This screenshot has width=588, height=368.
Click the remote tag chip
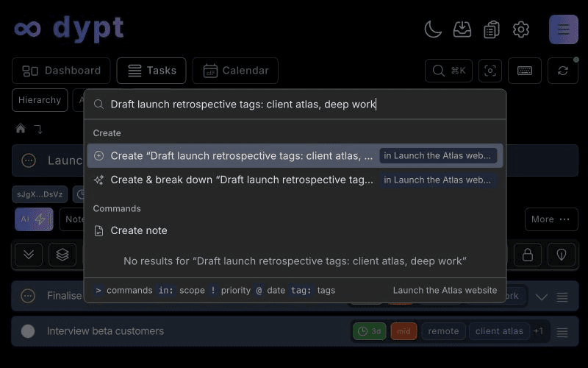pos(443,331)
